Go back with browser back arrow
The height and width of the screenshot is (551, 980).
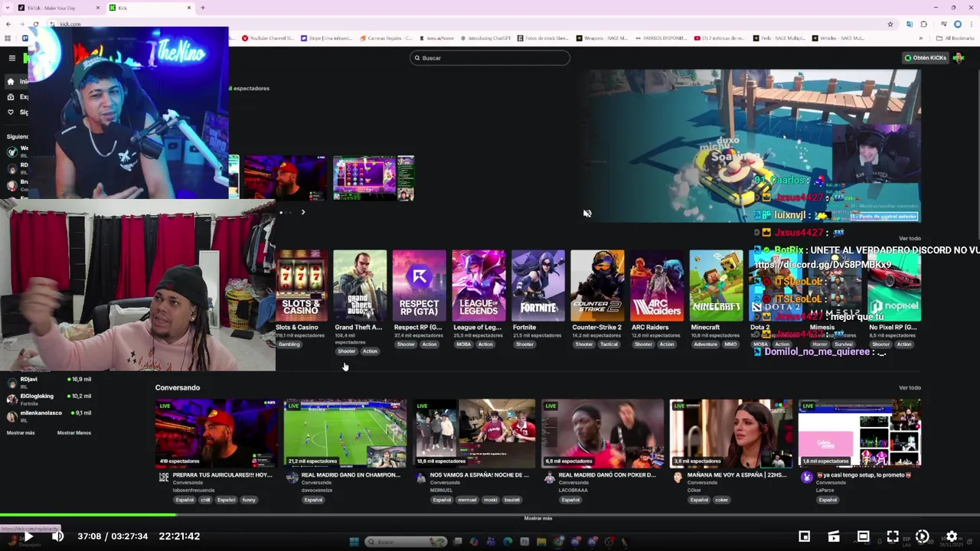click(8, 24)
